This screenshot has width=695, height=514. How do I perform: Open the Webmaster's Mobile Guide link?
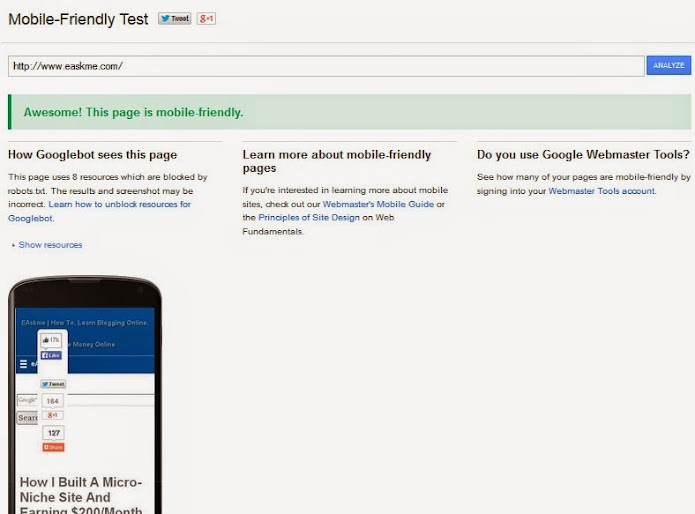(378, 204)
